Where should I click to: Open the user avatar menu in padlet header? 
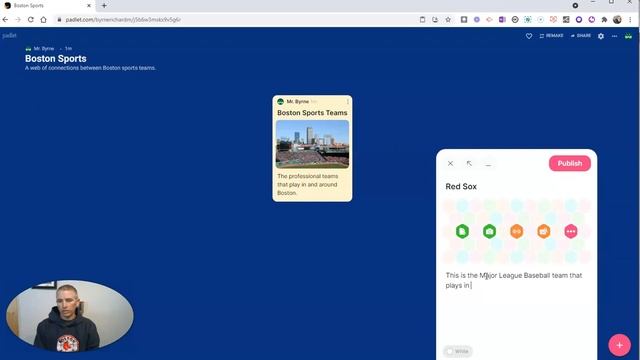click(628, 36)
